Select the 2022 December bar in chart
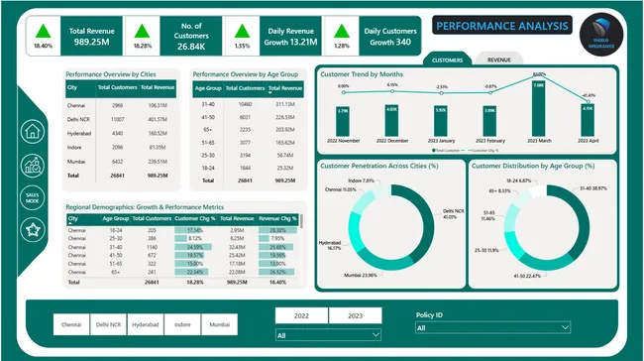The image size is (644, 361). pos(391,121)
